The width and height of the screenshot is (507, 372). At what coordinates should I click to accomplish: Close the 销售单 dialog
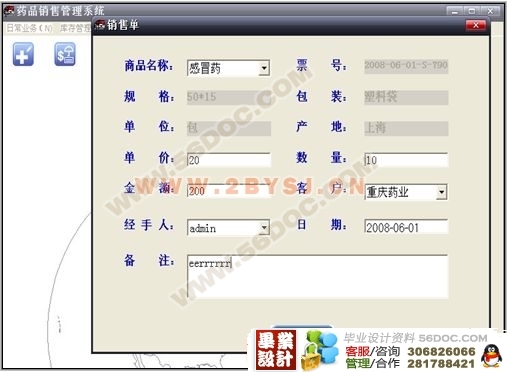click(475, 25)
